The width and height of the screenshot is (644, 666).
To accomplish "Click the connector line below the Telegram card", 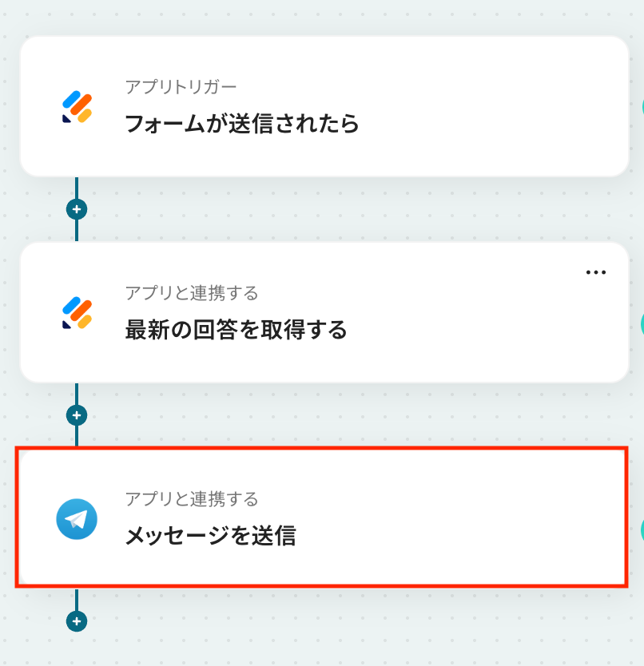I will click(x=77, y=601).
